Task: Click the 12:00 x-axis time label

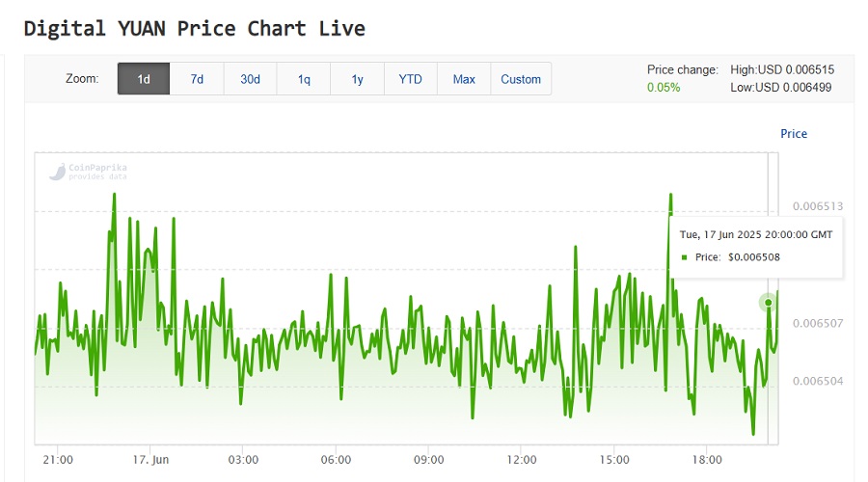Action: click(x=521, y=459)
